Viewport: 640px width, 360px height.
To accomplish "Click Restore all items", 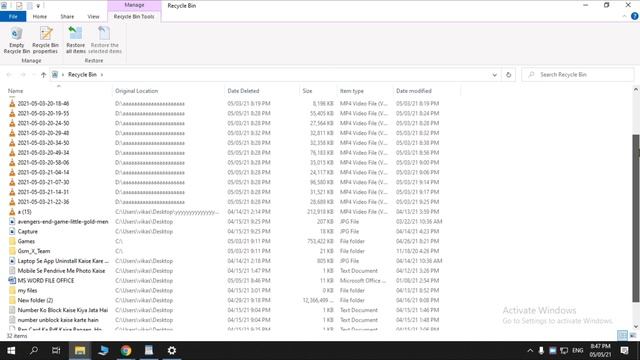I will [x=76, y=40].
